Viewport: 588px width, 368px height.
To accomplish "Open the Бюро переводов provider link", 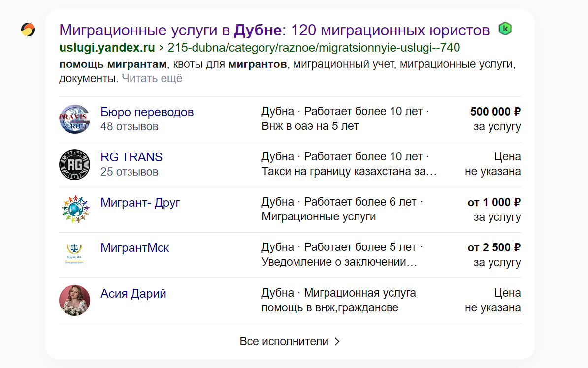I will [x=147, y=112].
